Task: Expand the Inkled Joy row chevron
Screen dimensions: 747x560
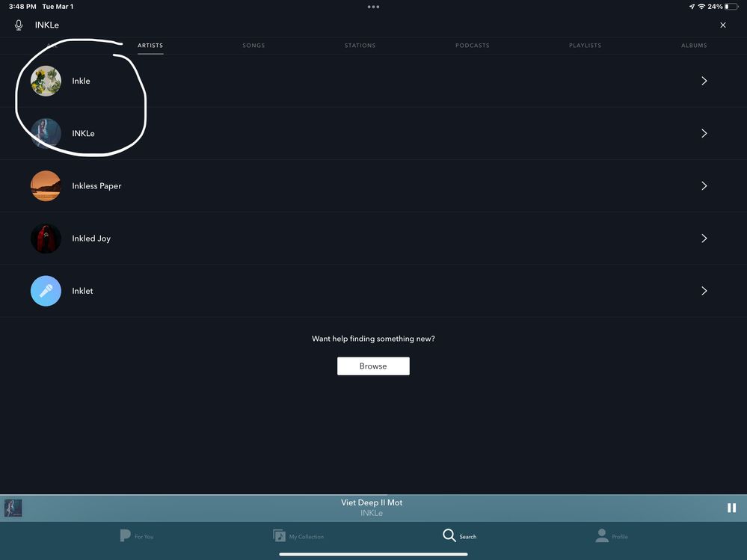Action: 704,239
